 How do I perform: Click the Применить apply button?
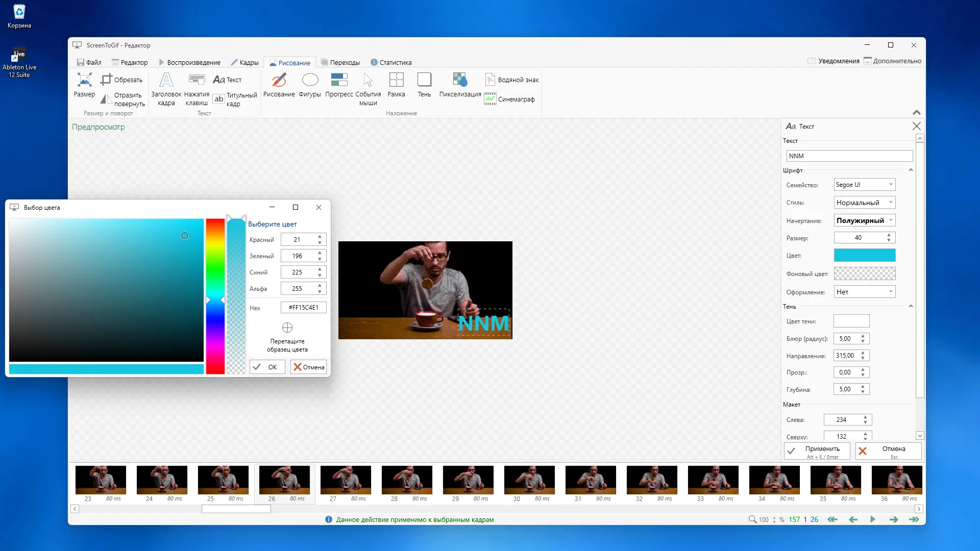pyautogui.click(x=817, y=451)
